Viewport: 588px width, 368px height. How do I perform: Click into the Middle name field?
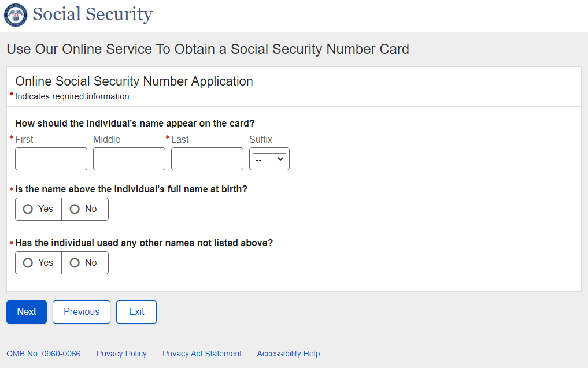[129, 159]
